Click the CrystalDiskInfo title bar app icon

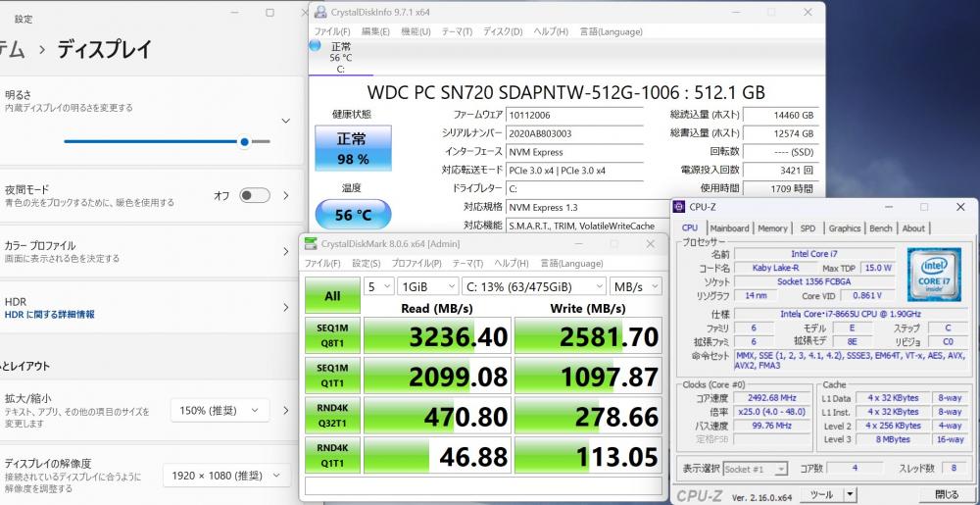coord(320,12)
